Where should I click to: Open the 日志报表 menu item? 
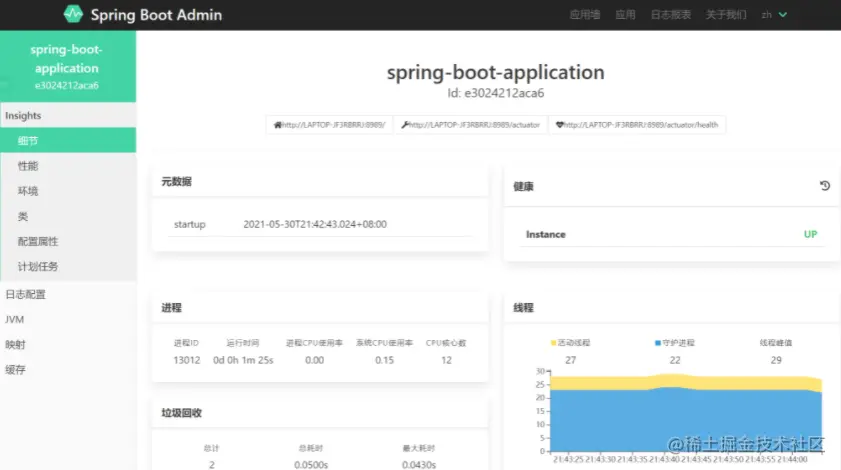670,15
